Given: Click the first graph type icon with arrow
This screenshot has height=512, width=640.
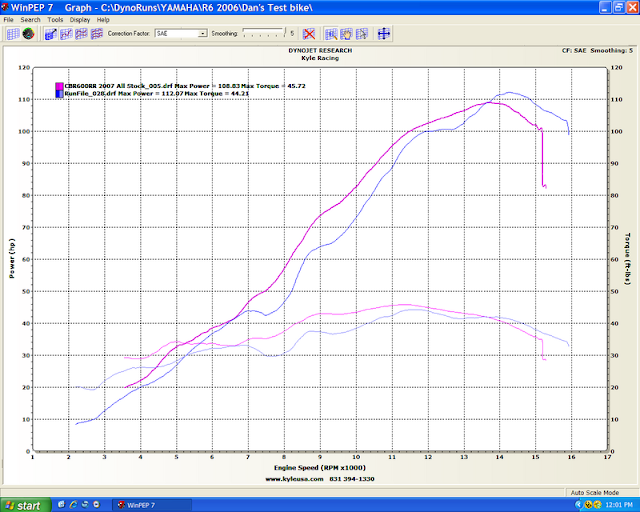Looking at the screenshot, I should pos(51,34).
